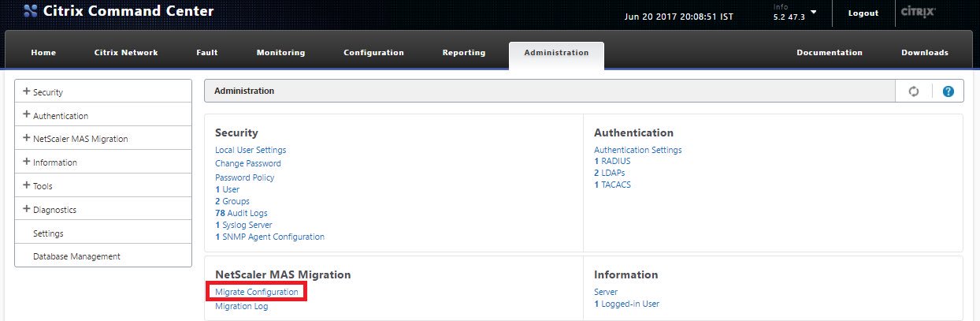Click the Info 5.2 47.3 version text
The image size is (980, 321).
pos(788,13)
